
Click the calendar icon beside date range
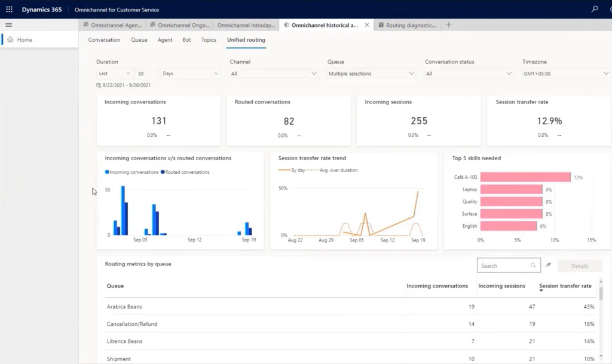click(x=99, y=85)
